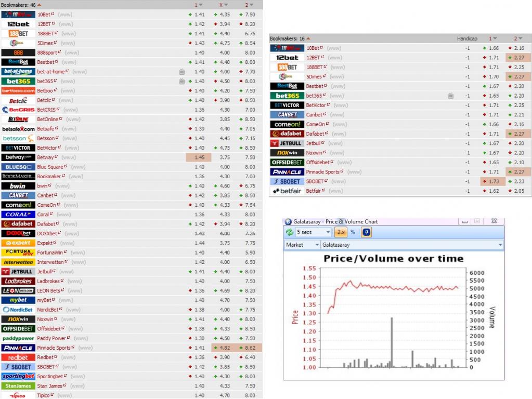The image size is (532, 399).
Task: Open the (www) link beside Bookmaker
Action: click(75, 176)
